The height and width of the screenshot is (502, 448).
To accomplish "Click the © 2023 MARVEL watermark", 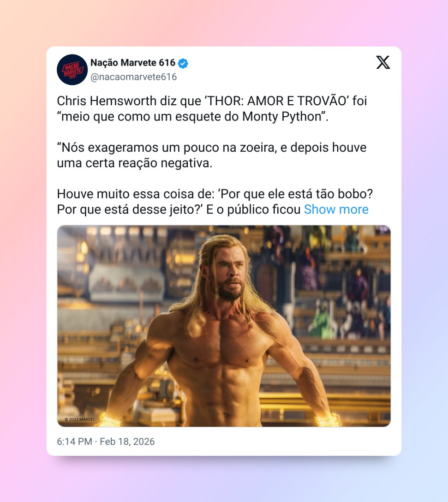I will 80,419.
